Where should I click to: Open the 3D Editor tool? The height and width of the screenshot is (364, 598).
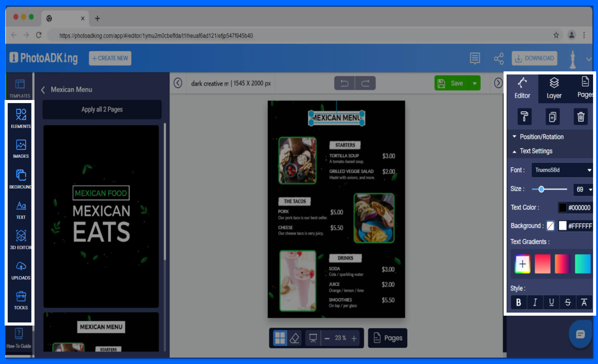point(21,239)
